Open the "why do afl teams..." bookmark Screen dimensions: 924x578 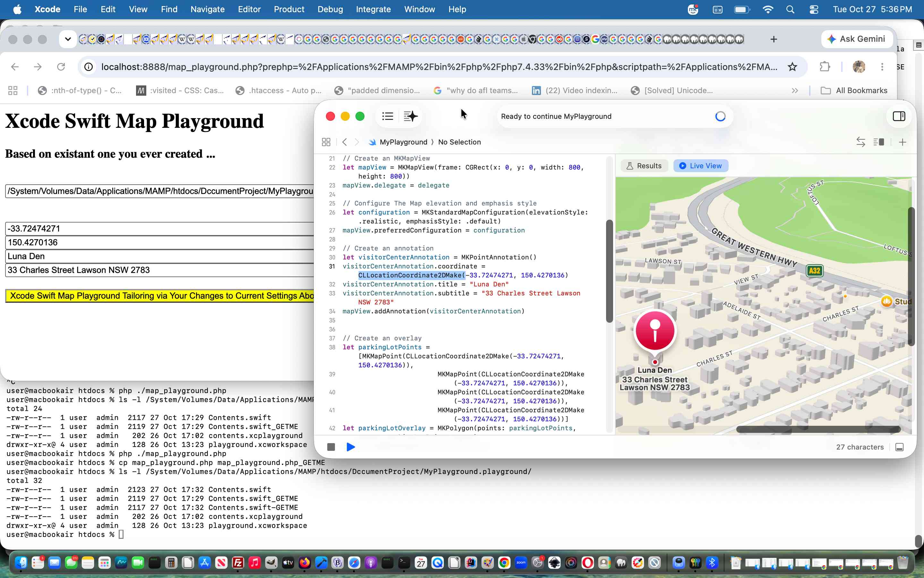click(x=475, y=91)
